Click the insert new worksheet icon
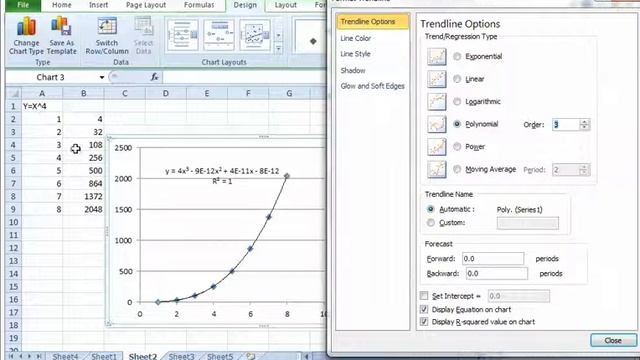This screenshot has width=640, height=360. [x=251, y=356]
